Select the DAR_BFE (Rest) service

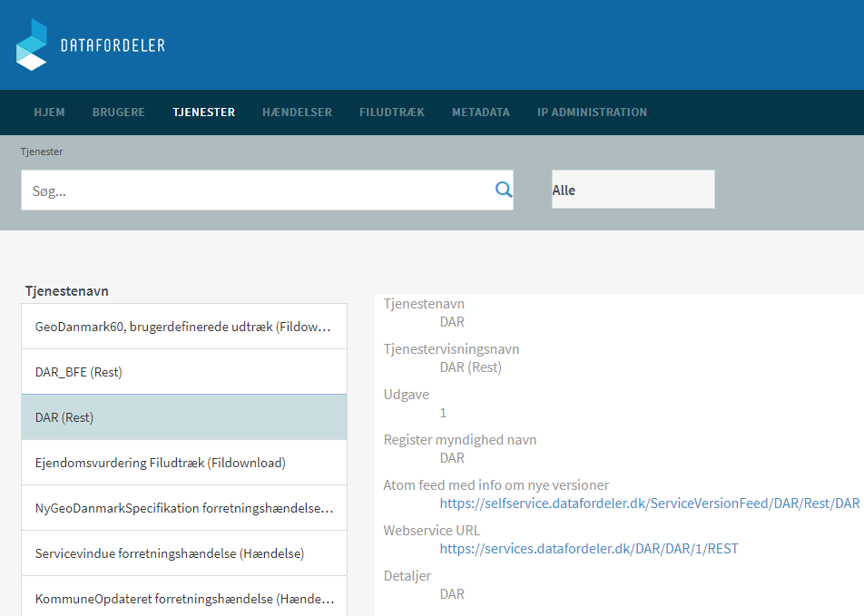coord(184,372)
